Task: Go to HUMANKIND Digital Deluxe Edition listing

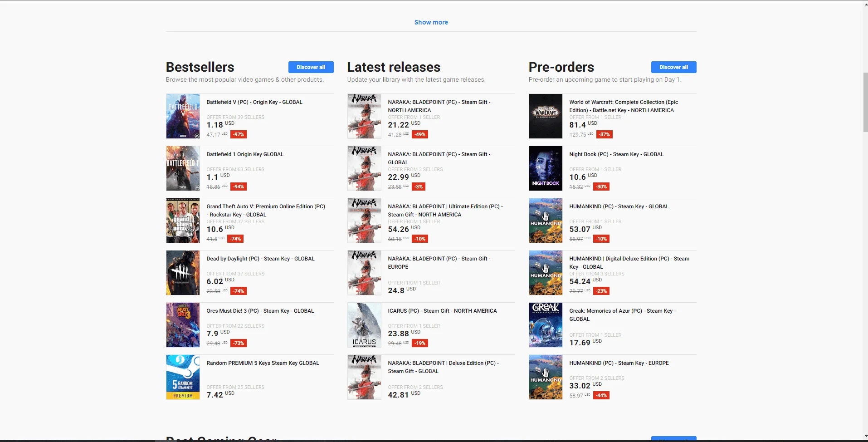Action: point(629,263)
